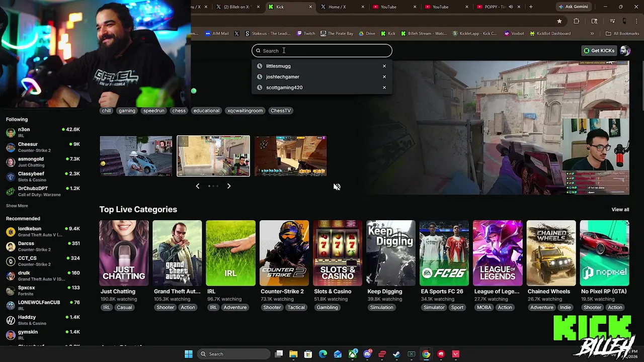
Task: Open a new browser tab
Action: pyautogui.click(x=531, y=7)
